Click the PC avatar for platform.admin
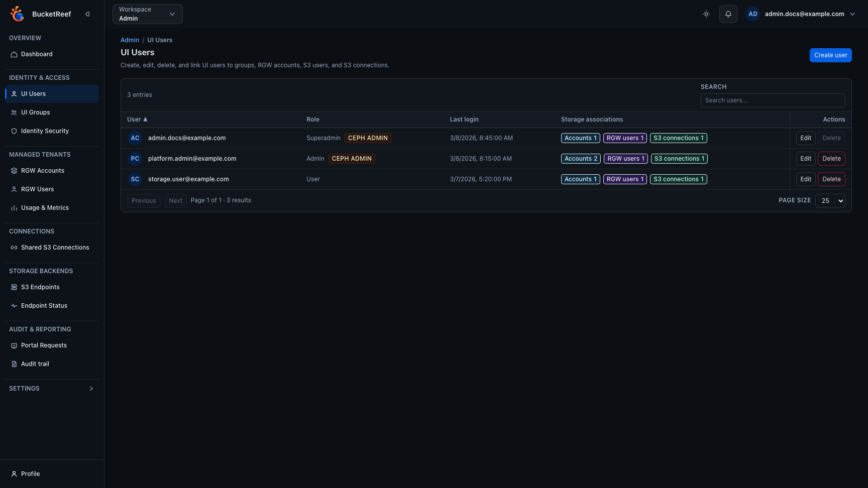This screenshot has width=868, height=488. click(x=135, y=159)
